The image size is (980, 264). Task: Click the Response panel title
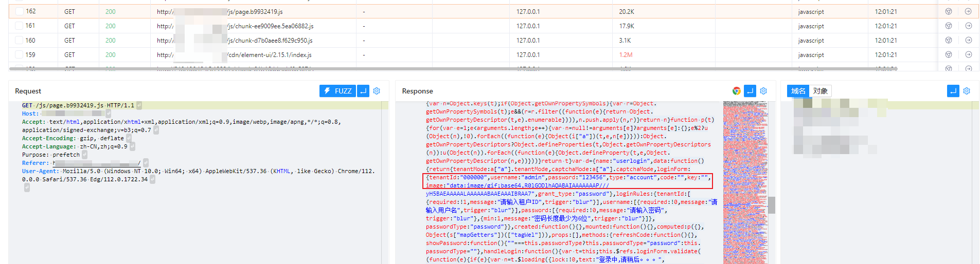click(417, 91)
